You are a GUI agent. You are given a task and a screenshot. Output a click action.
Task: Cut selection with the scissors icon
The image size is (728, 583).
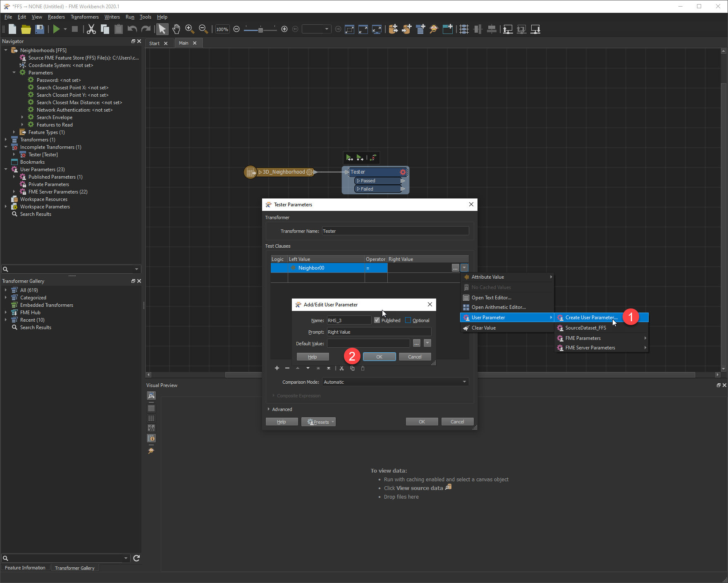click(91, 29)
